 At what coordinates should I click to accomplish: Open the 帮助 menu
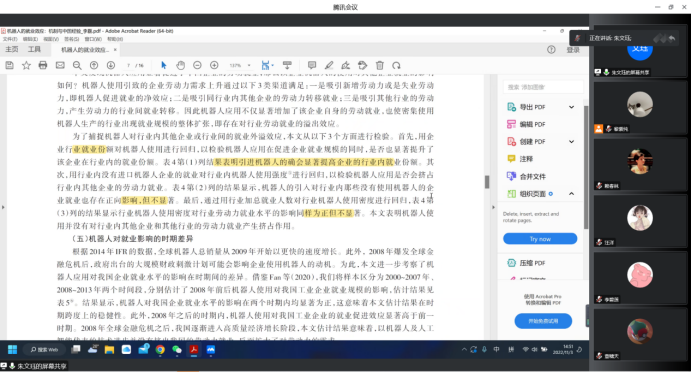(x=115, y=39)
